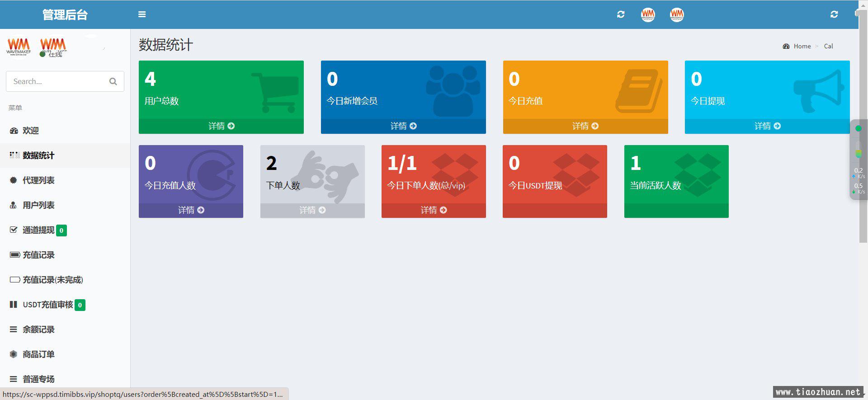Viewport: 868px width, 400px height.
Task: Click the 管理后台 header title
Action: [x=65, y=14]
